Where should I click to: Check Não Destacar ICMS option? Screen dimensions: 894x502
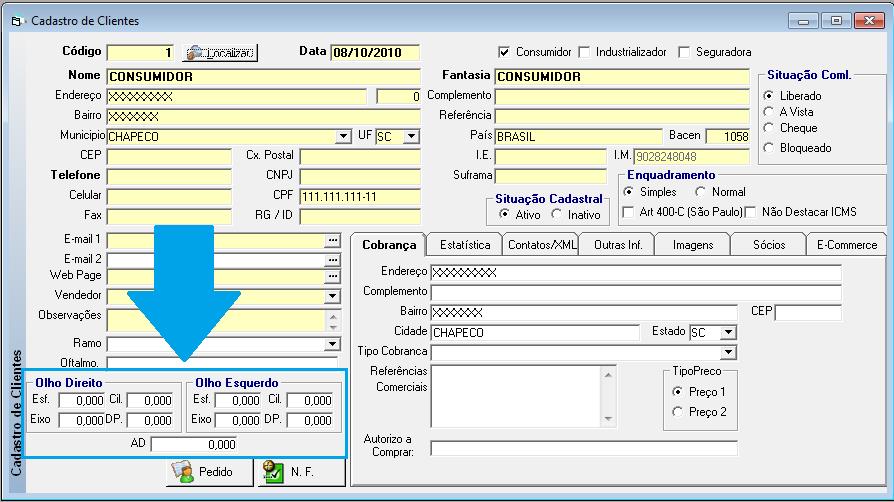pyautogui.click(x=750, y=212)
